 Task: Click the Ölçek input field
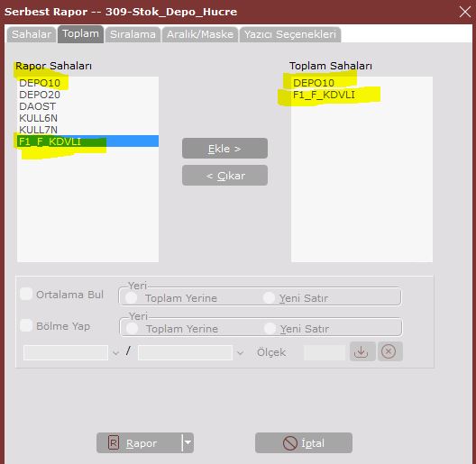click(x=325, y=352)
